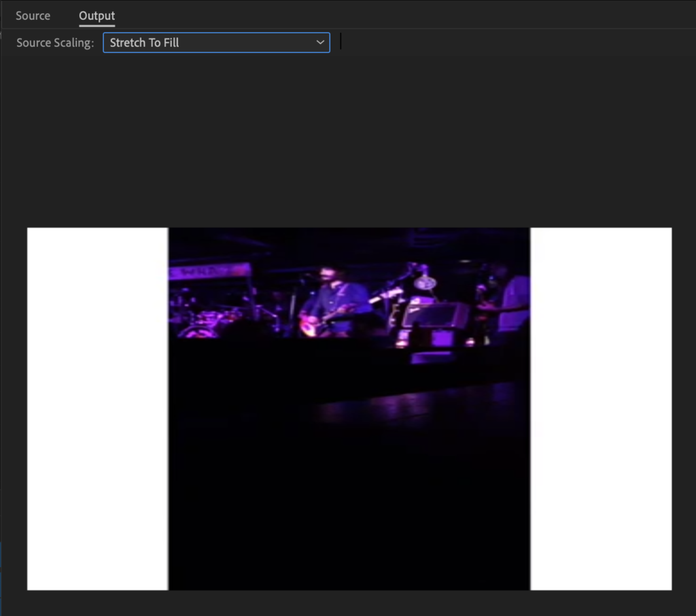Click the Source Scaling label
Screen dimensions: 696x616
click(55, 43)
